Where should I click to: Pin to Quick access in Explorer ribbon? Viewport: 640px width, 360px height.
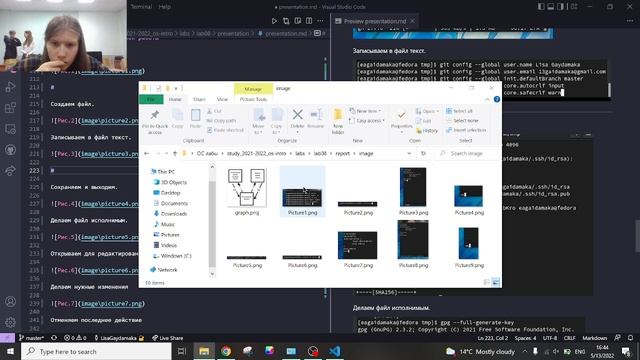(155, 122)
